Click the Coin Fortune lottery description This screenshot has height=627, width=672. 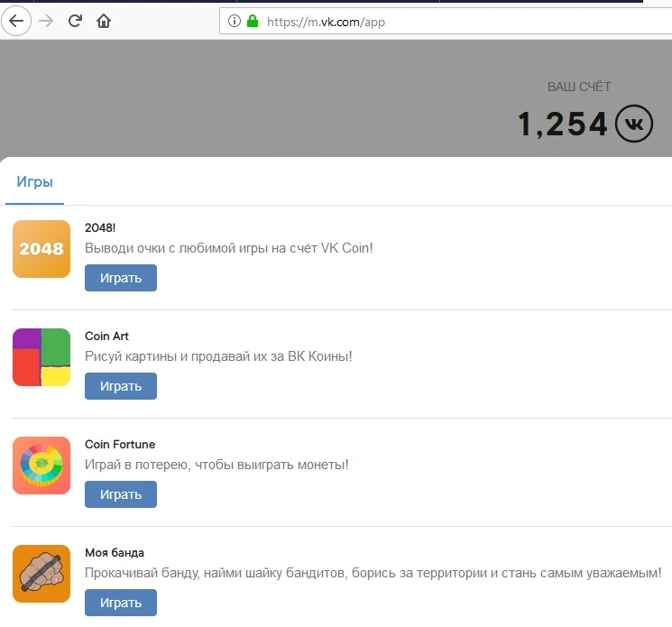pyautogui.click(x=216, y=465)
